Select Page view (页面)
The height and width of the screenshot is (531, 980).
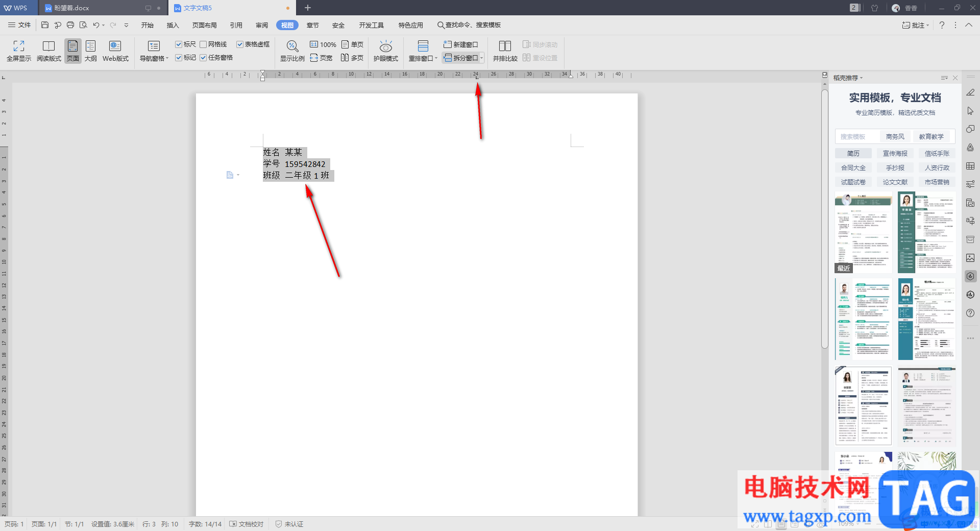[73, 51]
